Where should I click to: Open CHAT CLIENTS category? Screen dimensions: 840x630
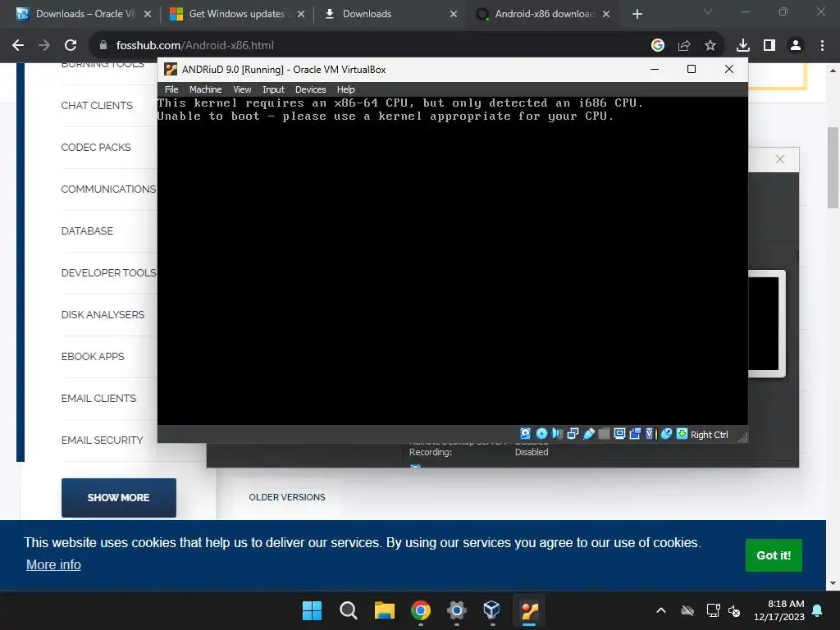[x=97, y=106]
